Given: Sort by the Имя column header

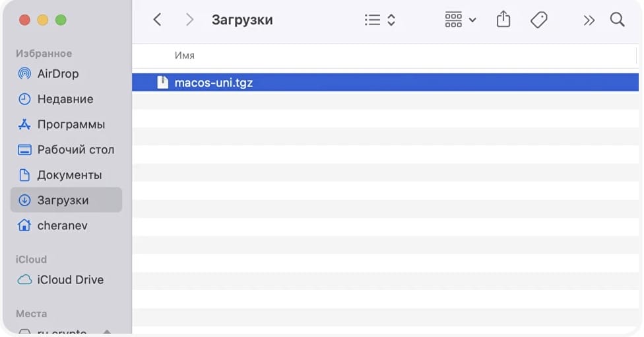Looking at the screenshot, I should (x=185, y=56).
